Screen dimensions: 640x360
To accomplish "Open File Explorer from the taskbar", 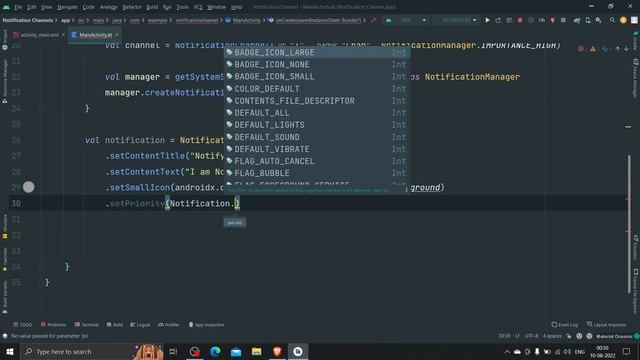I will (x=256, y=351).
